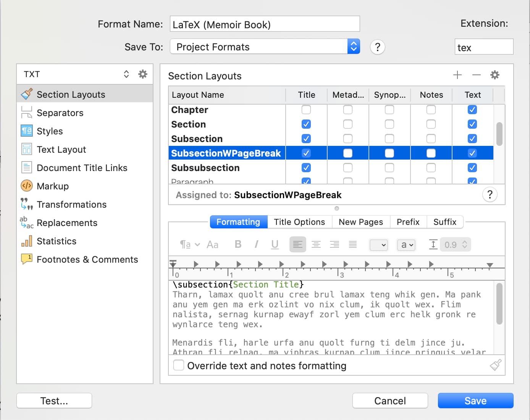Enable Synopsis for Subsection layout
This screenshot has height=420, width=530.
pos(389,139)
